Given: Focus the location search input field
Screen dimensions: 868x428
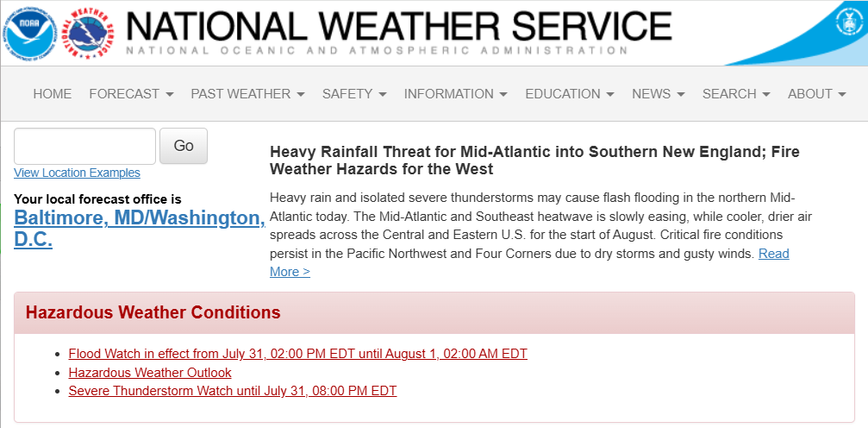Looking at the screenshot, I should click(84, 146).
